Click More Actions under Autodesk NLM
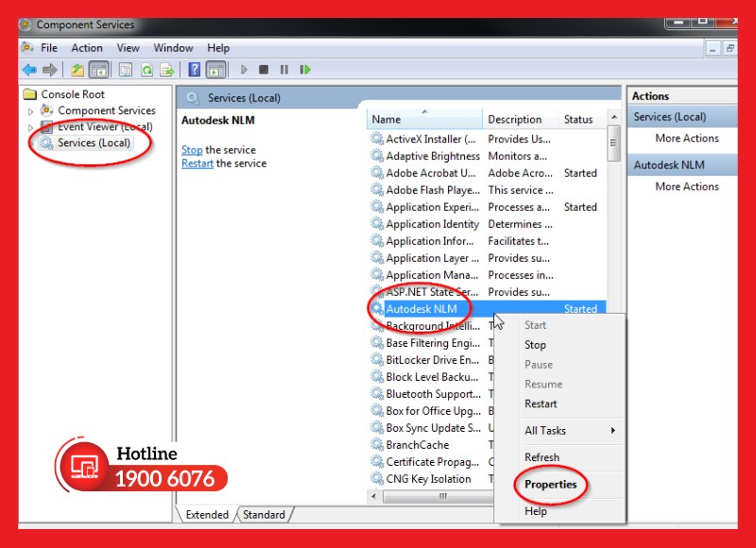The image size is (756, 548). click(687, 186)
